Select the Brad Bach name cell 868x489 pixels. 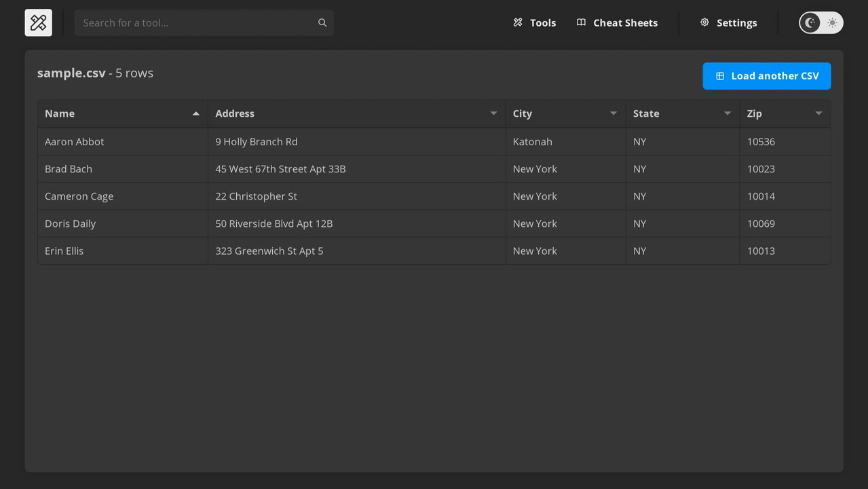pyautogui.click(x=69, y=169)
